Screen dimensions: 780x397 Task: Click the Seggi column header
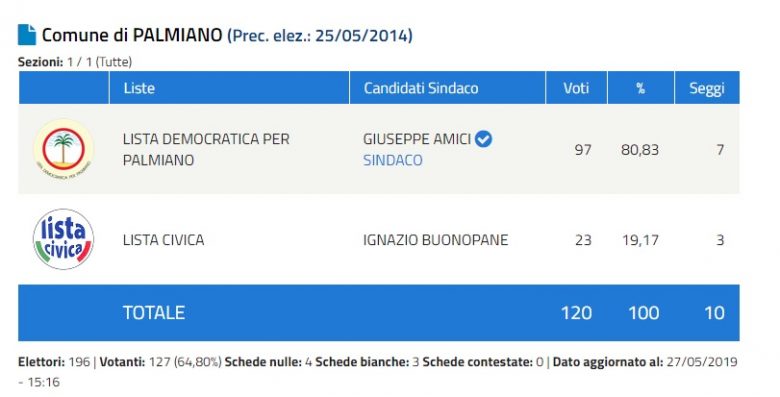(x=707, y=88)
